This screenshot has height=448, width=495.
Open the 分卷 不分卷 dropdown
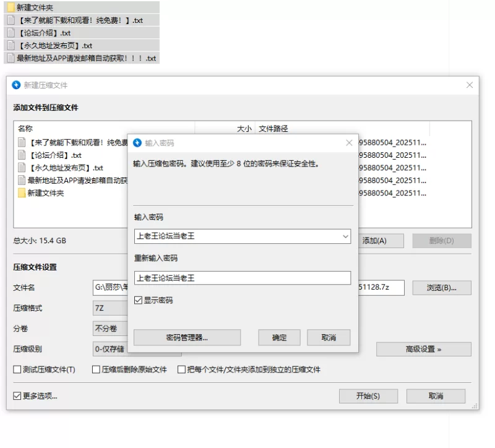110,329
